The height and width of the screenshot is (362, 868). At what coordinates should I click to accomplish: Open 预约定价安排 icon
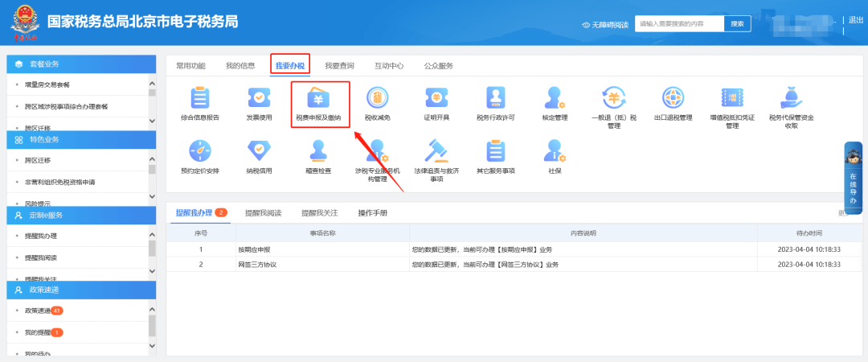[x=200, y=150]
